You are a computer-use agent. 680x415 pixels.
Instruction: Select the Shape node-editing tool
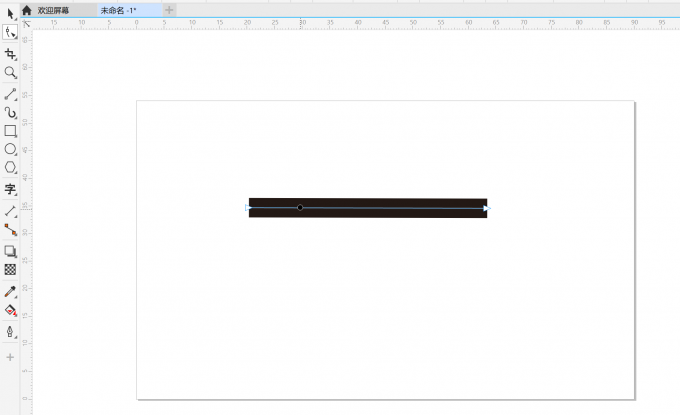(10, 32)
